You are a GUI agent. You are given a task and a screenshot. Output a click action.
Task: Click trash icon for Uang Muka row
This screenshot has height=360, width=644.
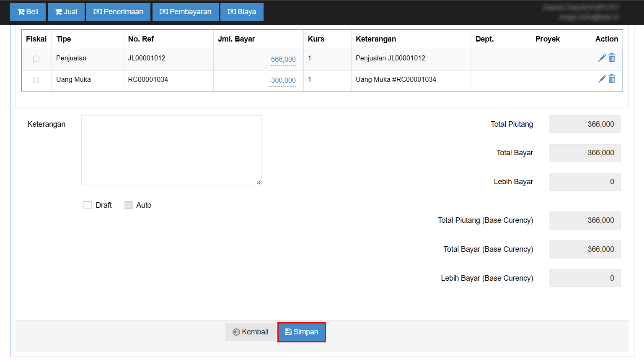click(x=612, y=79)
